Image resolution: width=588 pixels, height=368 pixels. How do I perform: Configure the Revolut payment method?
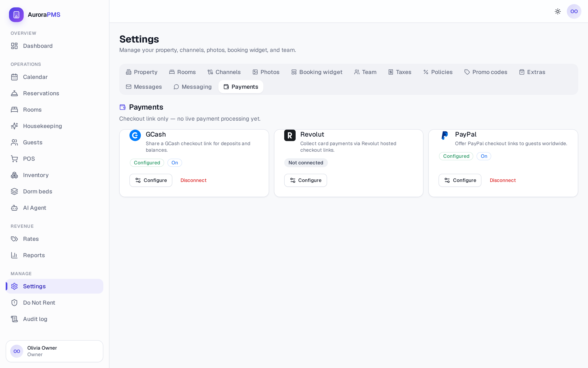[305, 180]
